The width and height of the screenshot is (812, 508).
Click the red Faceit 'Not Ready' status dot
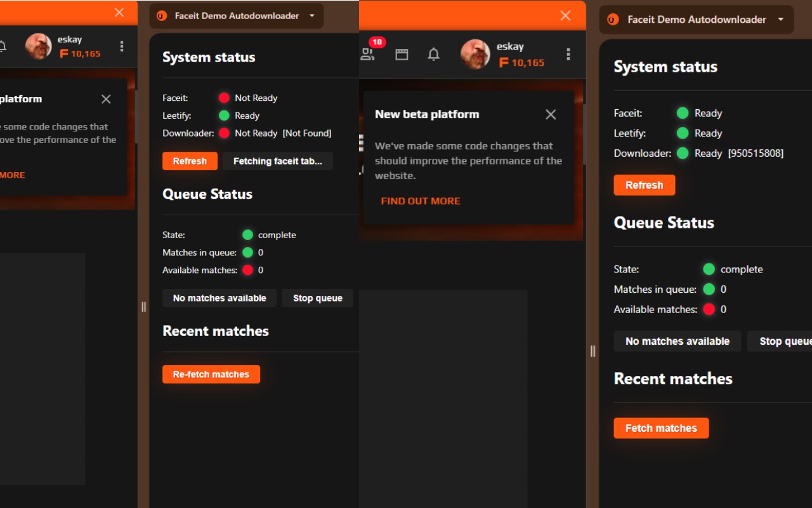224,98
